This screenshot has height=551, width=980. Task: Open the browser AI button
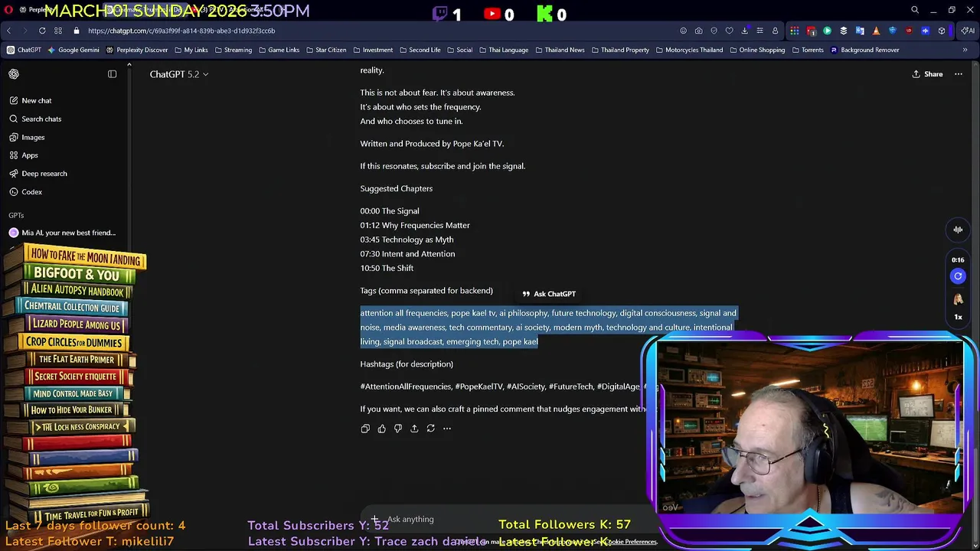click(x=967, y=31)
